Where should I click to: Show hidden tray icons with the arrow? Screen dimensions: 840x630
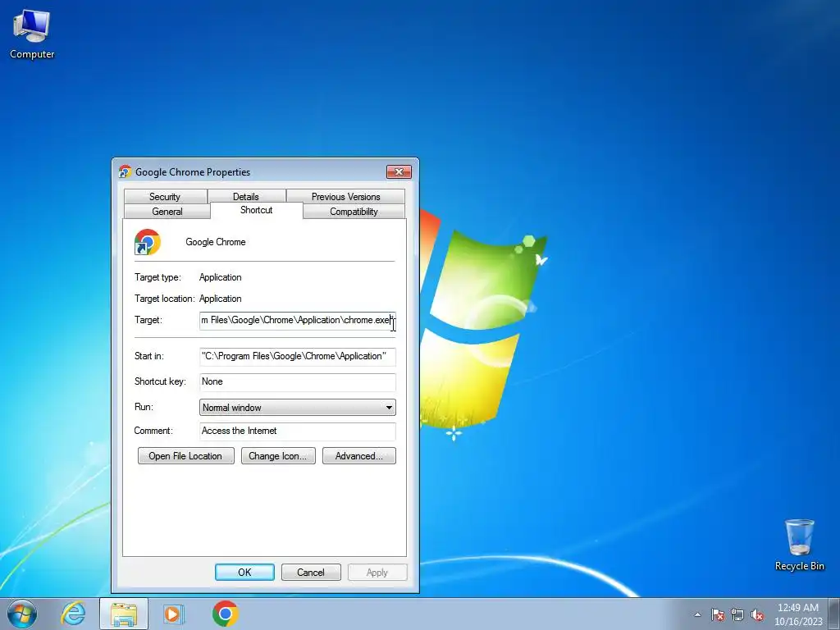point(697,614)
